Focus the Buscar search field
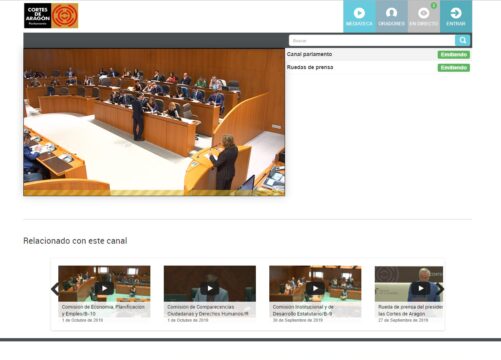The image size is (501, 360). tap(372, 40)
